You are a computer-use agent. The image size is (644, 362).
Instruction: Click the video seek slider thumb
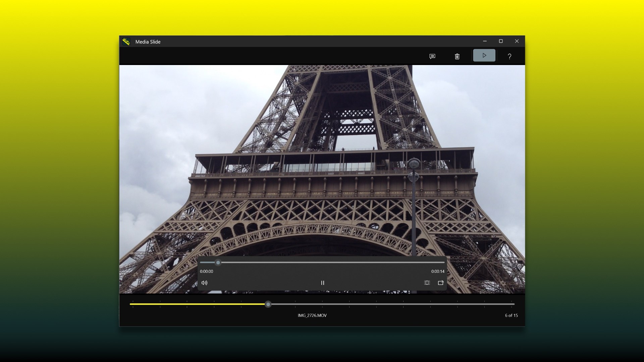click(x=218, y=262)
